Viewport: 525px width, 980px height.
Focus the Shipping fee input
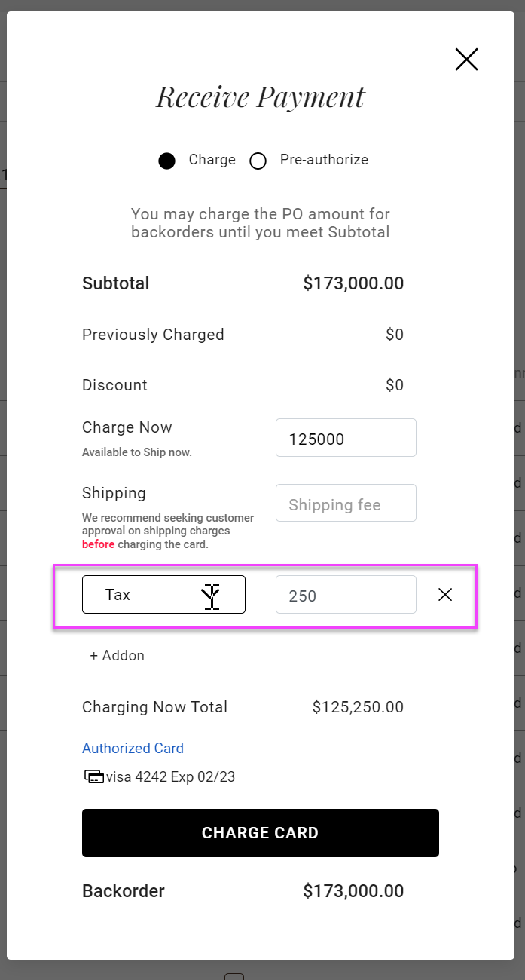pyautogui.click(x=346, y=504)
